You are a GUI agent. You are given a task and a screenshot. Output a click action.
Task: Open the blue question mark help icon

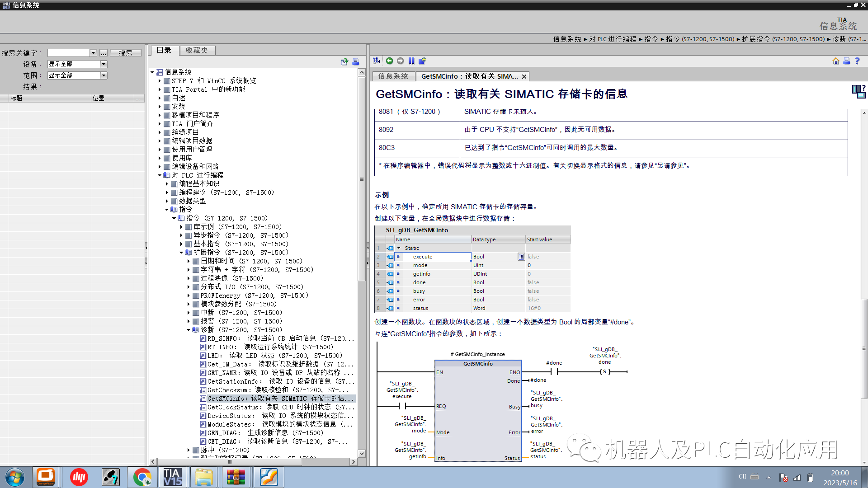pyautogui.click(x=857, y=61)
